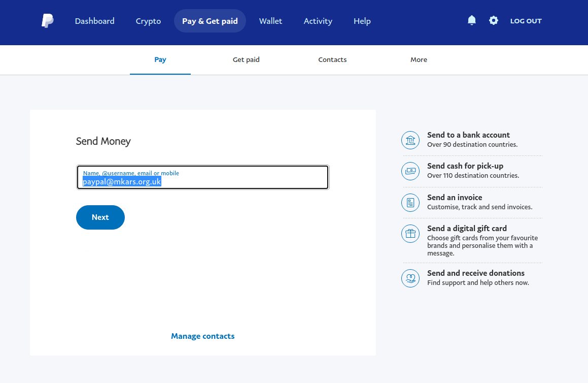Click 'Find support and help others now.' text
This screenshot has height=383, width=588.
(478, 283)
